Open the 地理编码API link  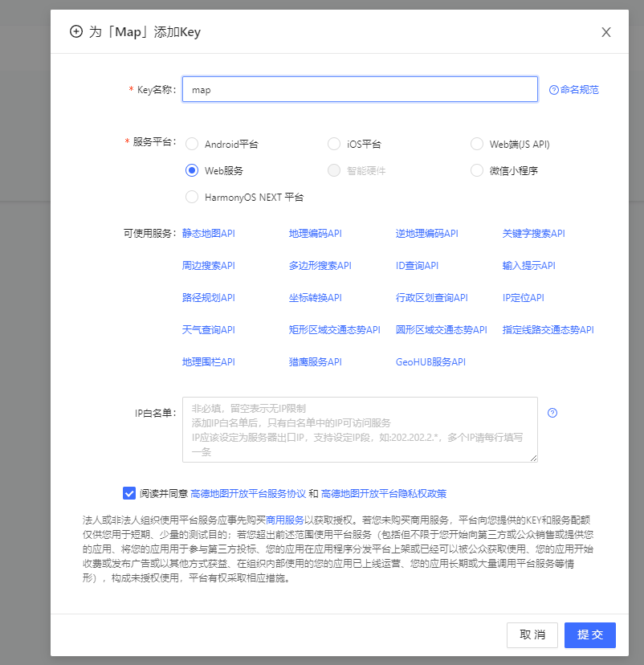pos(315,233)
